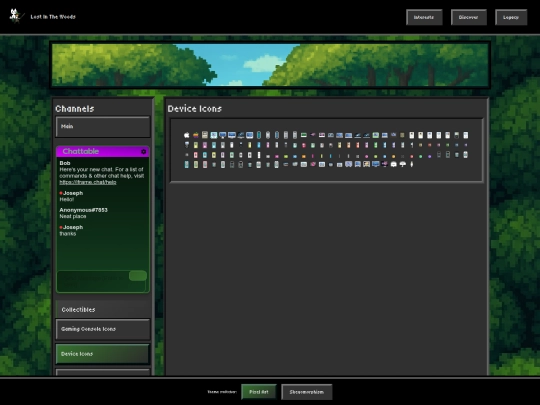The width and height of the screenshot is (540, 405).
Task: Select the green-framed screen icon
Action: 376,135
